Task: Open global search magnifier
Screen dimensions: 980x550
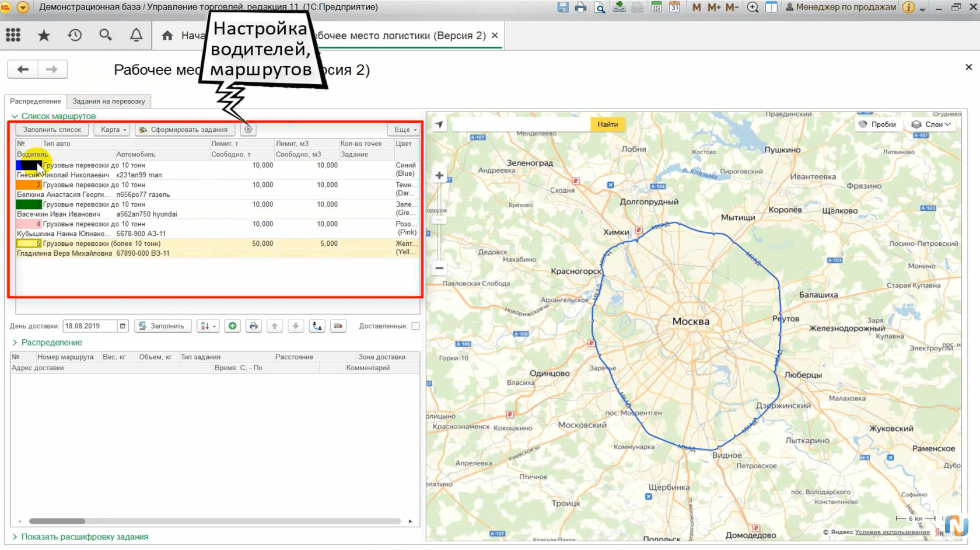Action: point(106,35)
